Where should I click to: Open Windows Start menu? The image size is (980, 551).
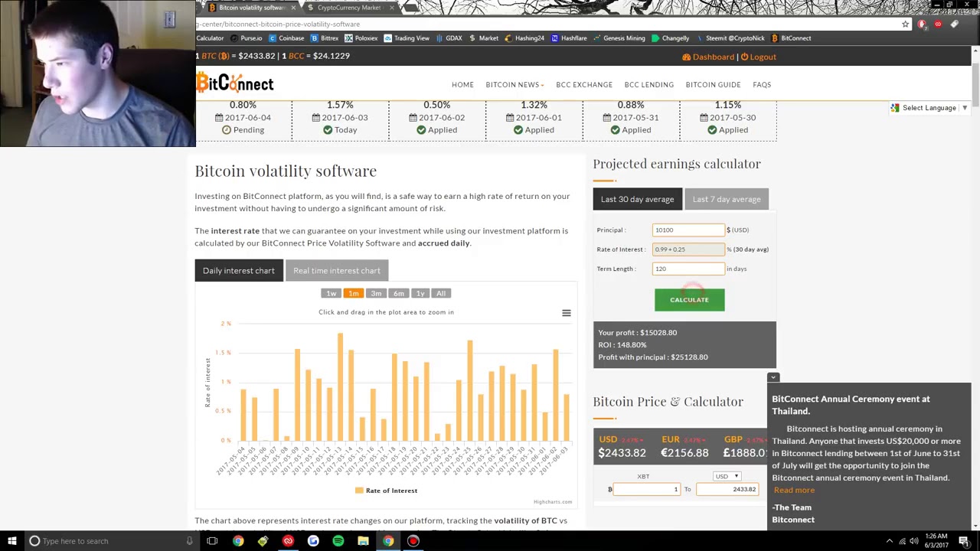tap(12, 541)
